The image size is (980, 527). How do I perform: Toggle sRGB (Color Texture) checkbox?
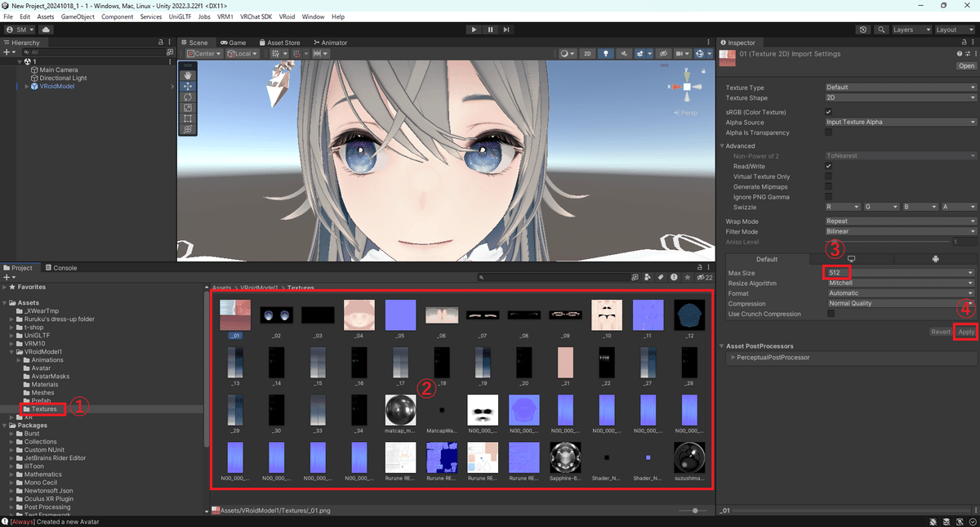click(x=829, y=112)
